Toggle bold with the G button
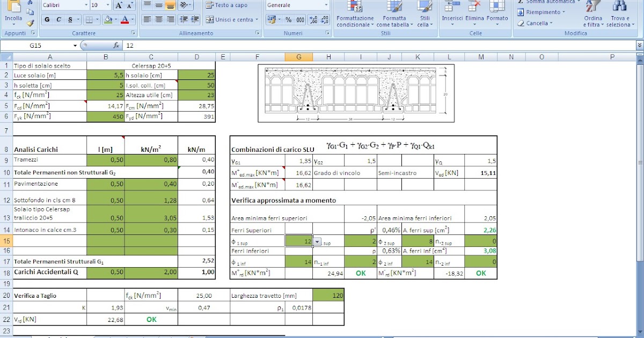The width and height of the screenshot is (644, 338). coord(48,19)
